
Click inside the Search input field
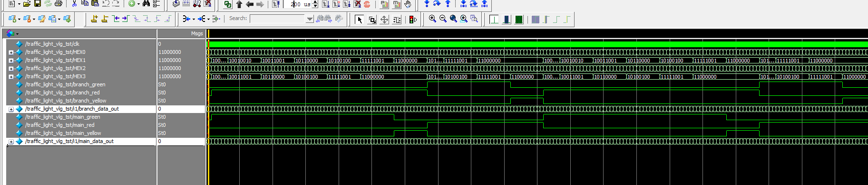point(278,19)
